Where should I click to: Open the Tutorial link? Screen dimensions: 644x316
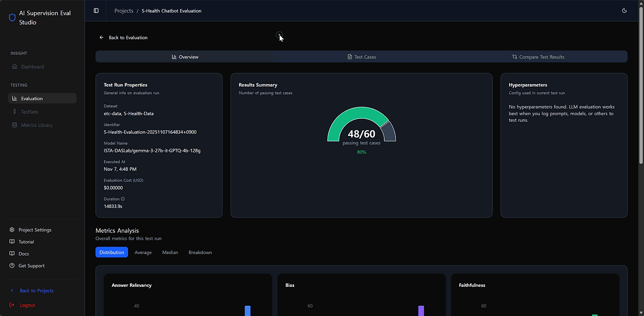(26, 242)
